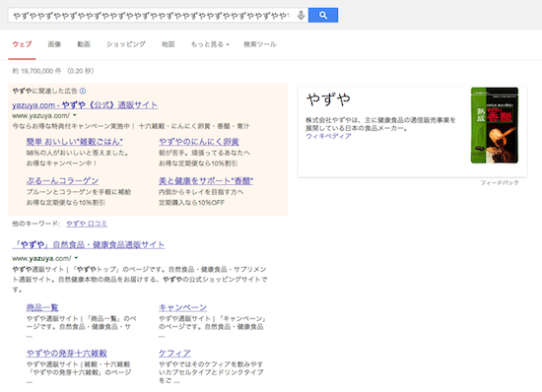The image size is (542, 392).
Task: Open the キャンペーン sitelink
Action: point(183,307)
